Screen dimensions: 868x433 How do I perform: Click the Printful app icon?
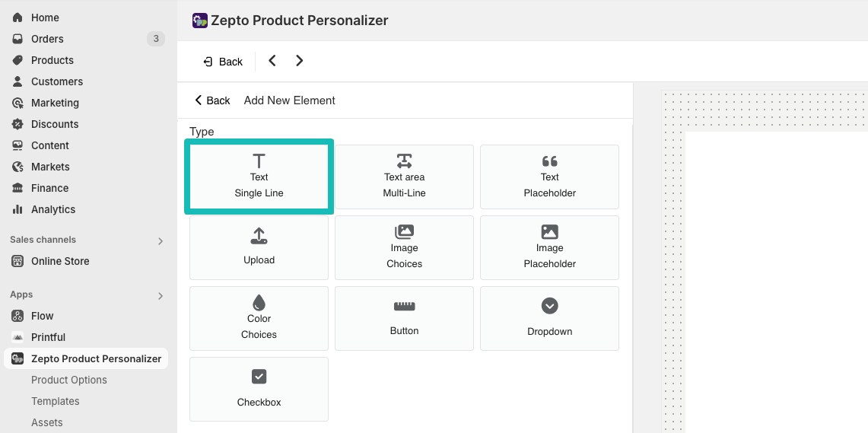pos(17,337)
